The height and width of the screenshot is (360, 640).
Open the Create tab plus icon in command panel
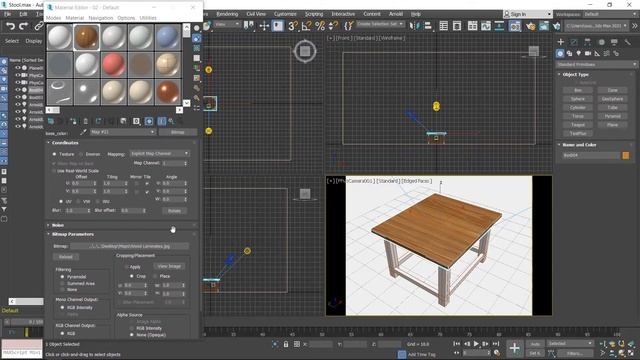pos(560,42)
